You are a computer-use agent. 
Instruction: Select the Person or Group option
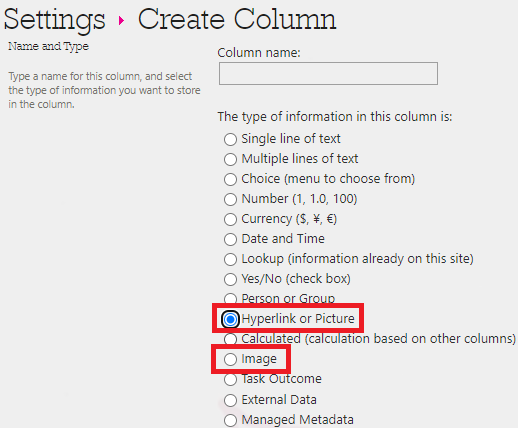230,298
